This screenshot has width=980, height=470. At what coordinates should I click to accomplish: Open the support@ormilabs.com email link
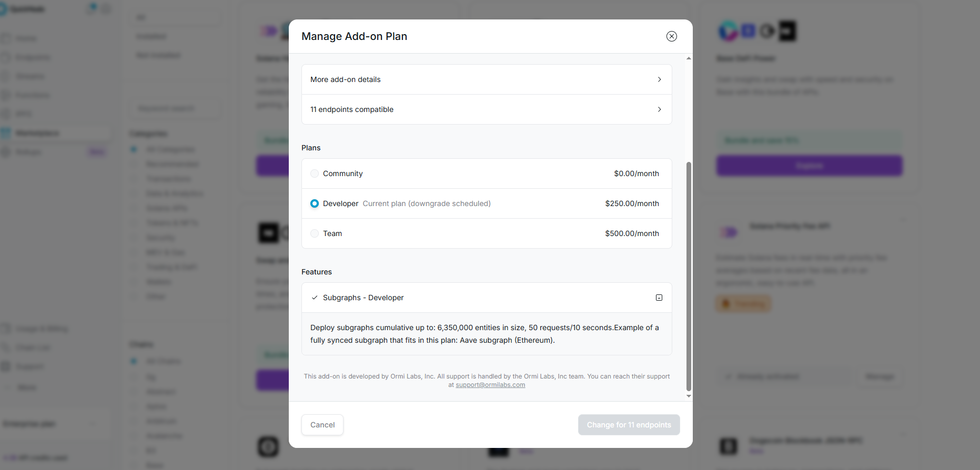(490, 385)
